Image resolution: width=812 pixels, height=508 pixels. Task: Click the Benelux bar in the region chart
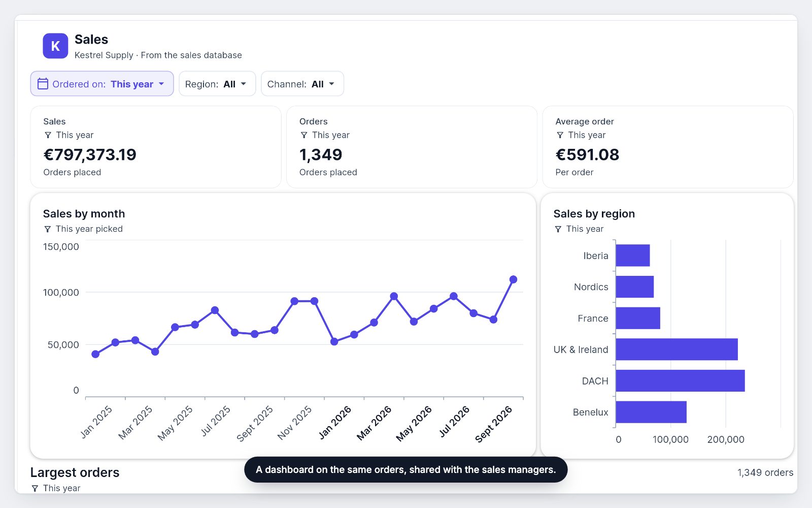click(x=651, y=412)
